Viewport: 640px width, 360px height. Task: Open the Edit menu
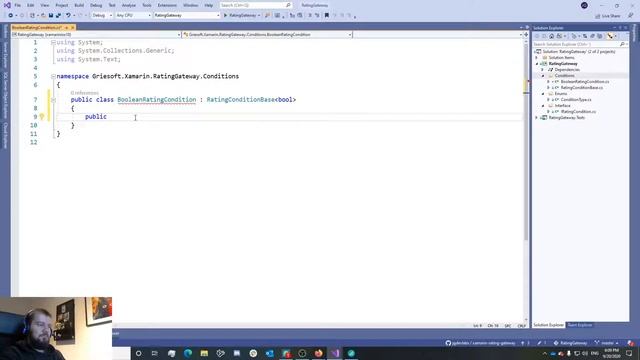[x=31, y=5]
